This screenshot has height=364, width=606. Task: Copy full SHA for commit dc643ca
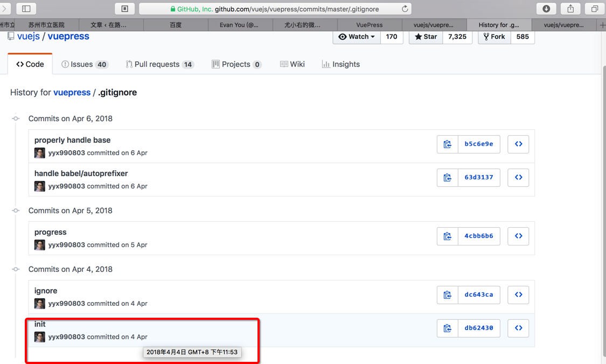pos(447,295)
